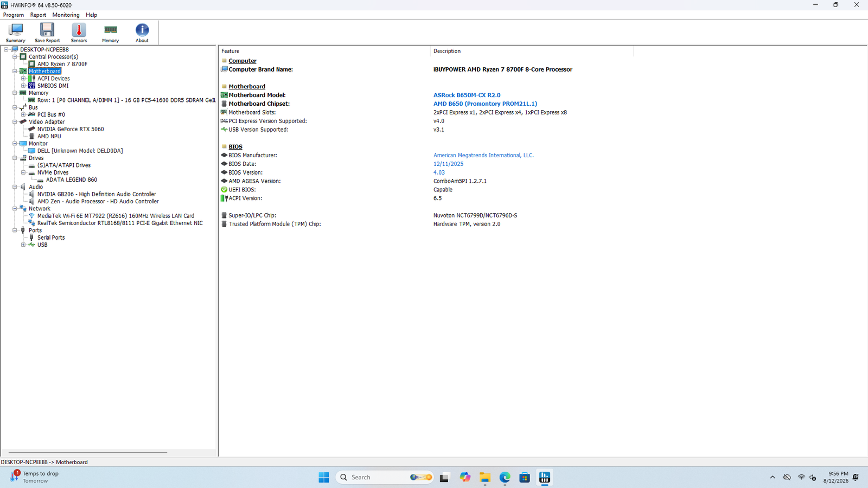
Task: Collapse the NVMe Drives node
Action: pos(23,172)
